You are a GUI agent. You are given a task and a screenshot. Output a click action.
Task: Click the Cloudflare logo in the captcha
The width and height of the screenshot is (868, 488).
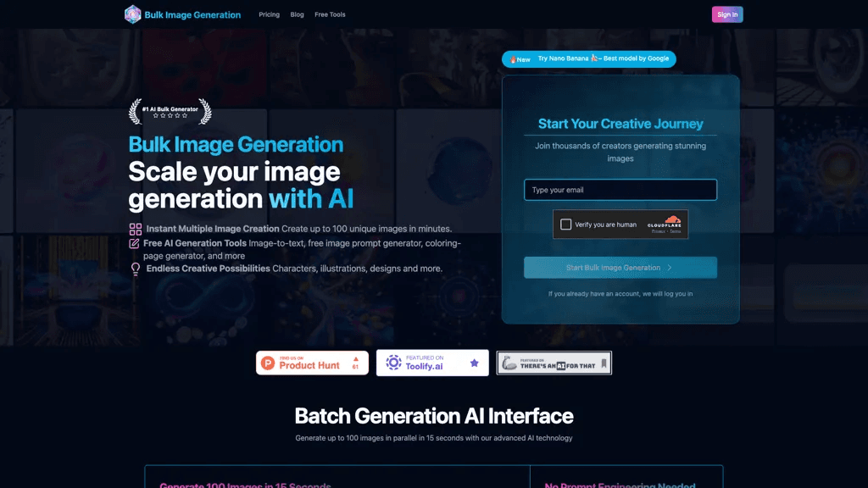(x=665, y=221)
